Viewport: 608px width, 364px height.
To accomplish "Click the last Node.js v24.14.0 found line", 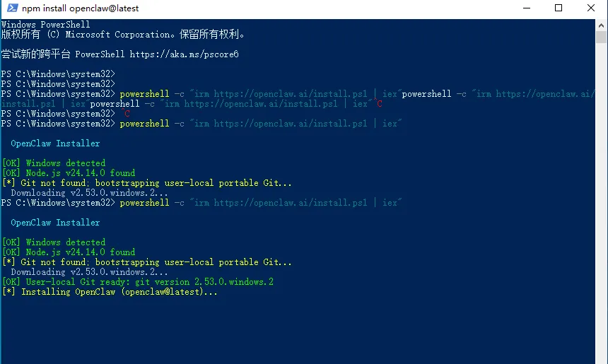I will click(69, 252).
